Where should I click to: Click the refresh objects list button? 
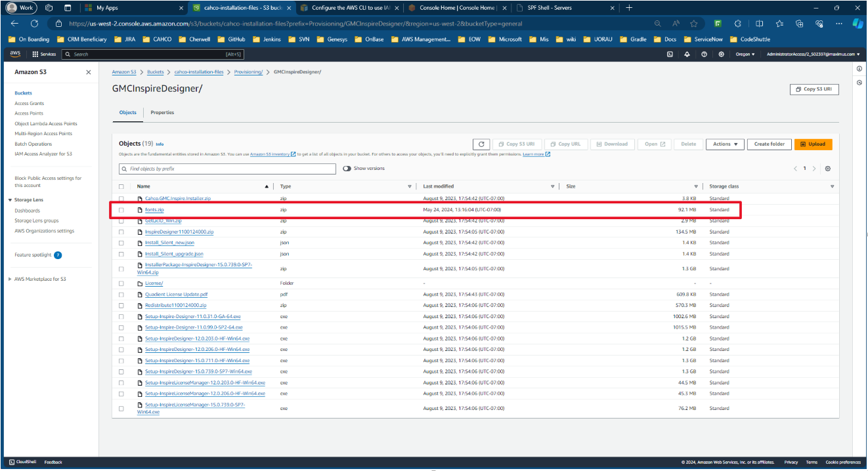[x=481, y=144]
